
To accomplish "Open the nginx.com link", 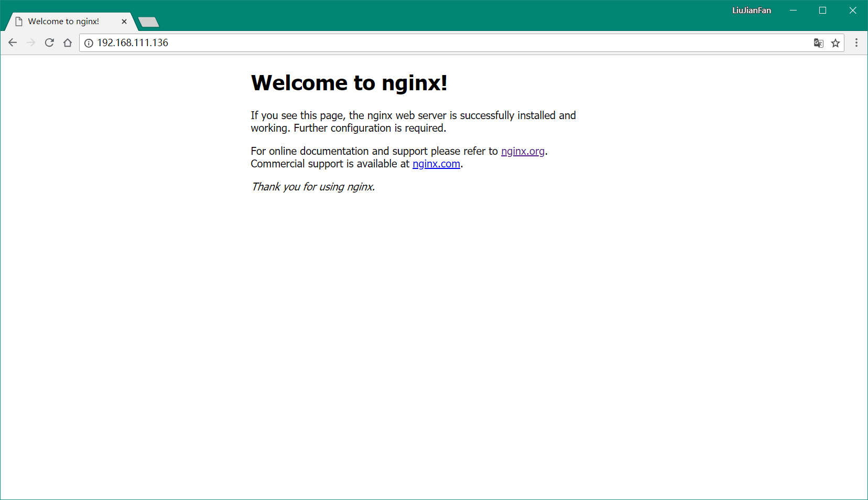I will 436,164.
